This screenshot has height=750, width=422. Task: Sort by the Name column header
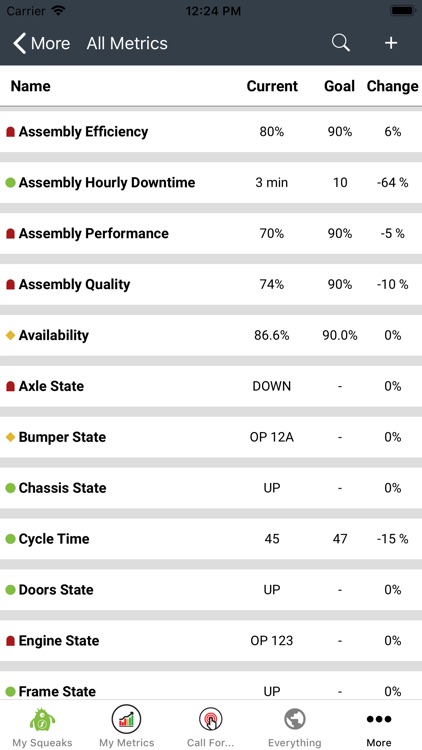(x=31, y=86)
